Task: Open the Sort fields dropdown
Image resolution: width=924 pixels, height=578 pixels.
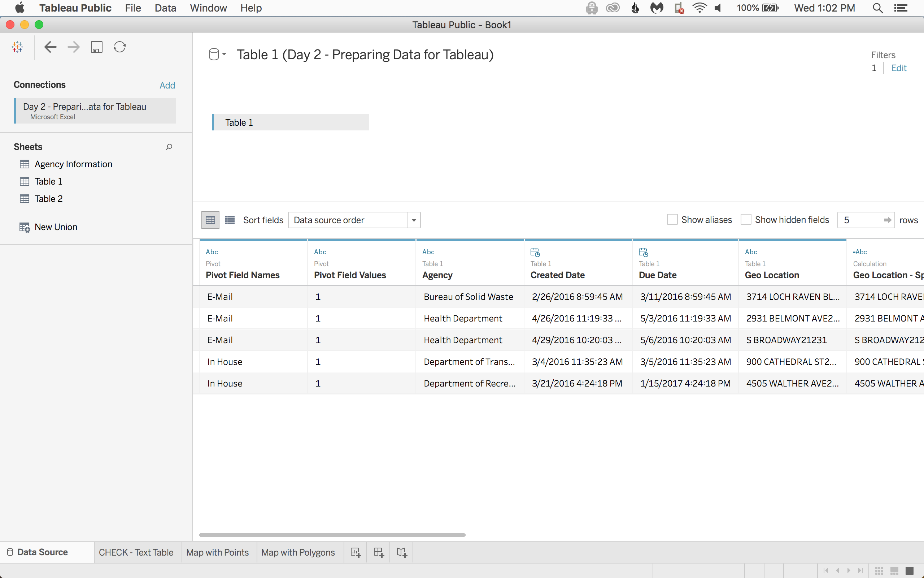Action: (x=354, y=220)
